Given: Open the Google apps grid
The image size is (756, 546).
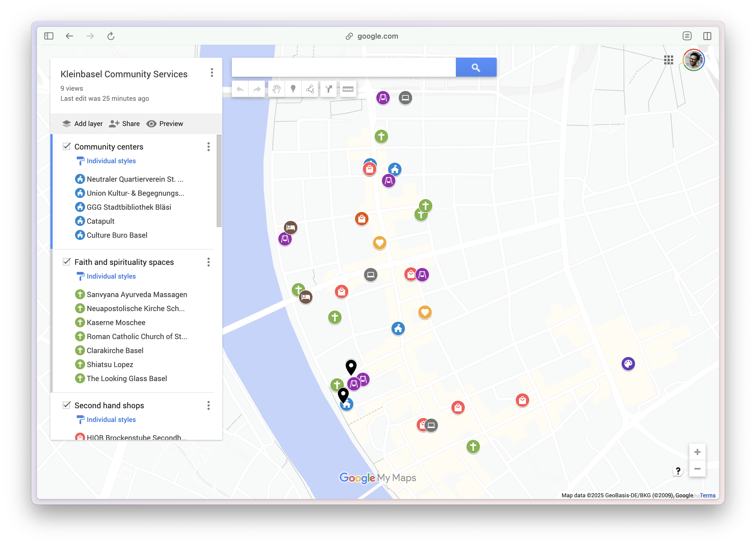Looking at the screenshot, I should tap(668, 60).
